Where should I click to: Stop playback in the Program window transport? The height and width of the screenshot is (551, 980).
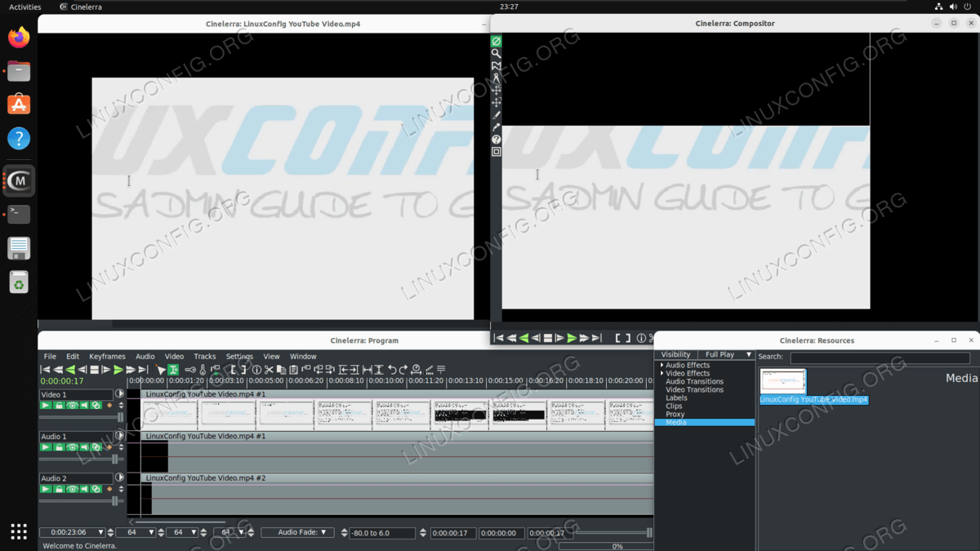94,370
